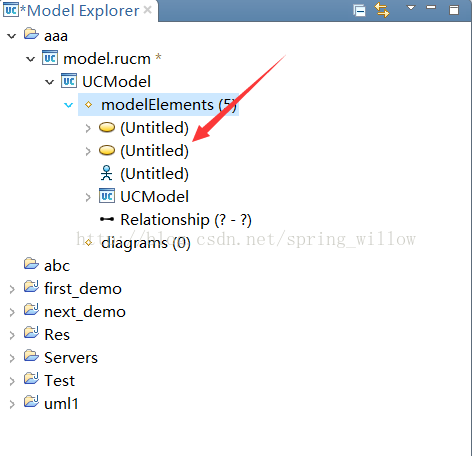Click the Servers folder icon
The height and width of the screenshot is (456, 472).
[31, 356]
